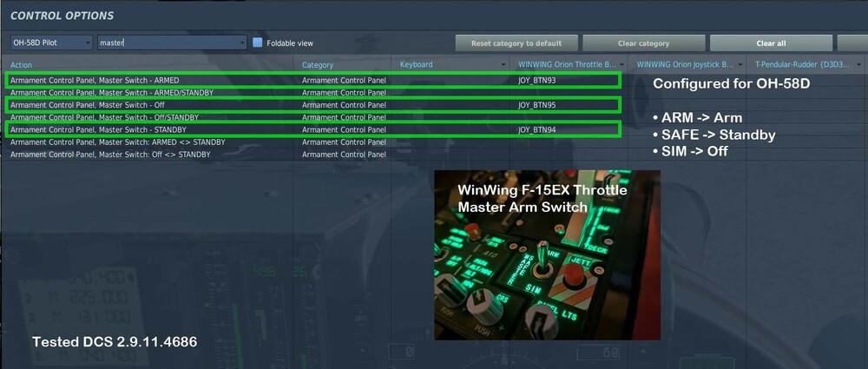Click the Category column header
Viewport: 868px width, 369px height.
click(318, 65)
